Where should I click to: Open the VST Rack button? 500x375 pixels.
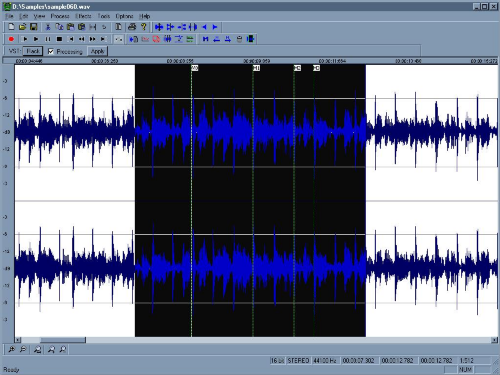point(33,51)
